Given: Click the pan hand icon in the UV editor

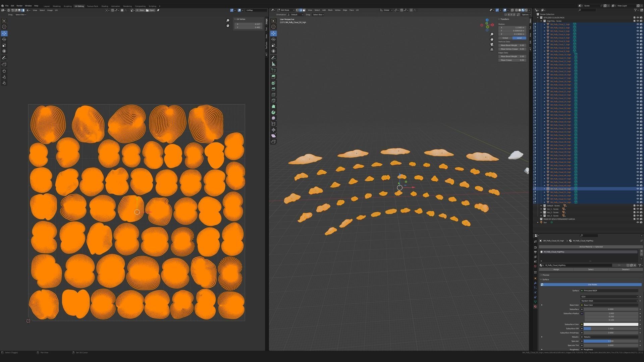Looking at the screenshot, I should [228, 25].
